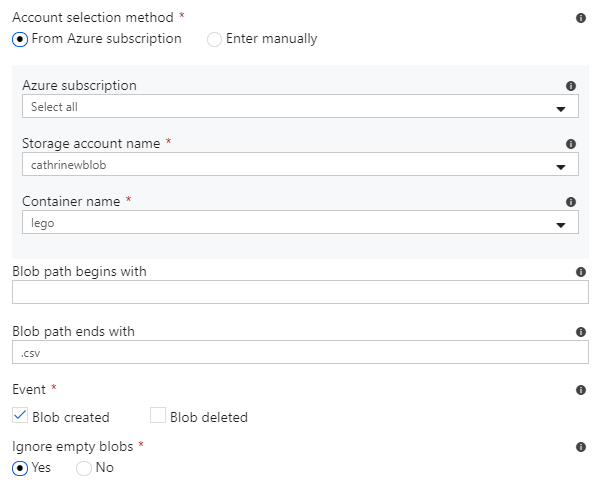Viewport: 605px width, 490px height.
Task: Click info icon beside Event field
Action: pos(581,390)
